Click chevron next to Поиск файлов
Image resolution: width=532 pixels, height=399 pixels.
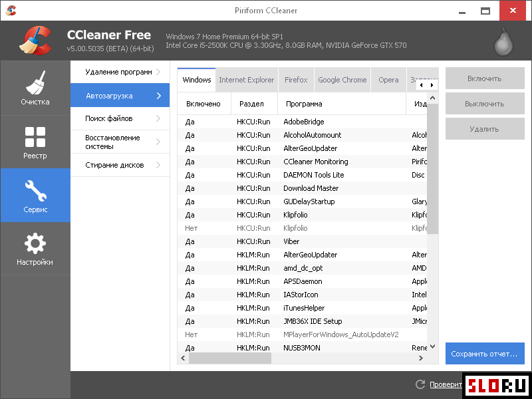[x=158, y=118]
